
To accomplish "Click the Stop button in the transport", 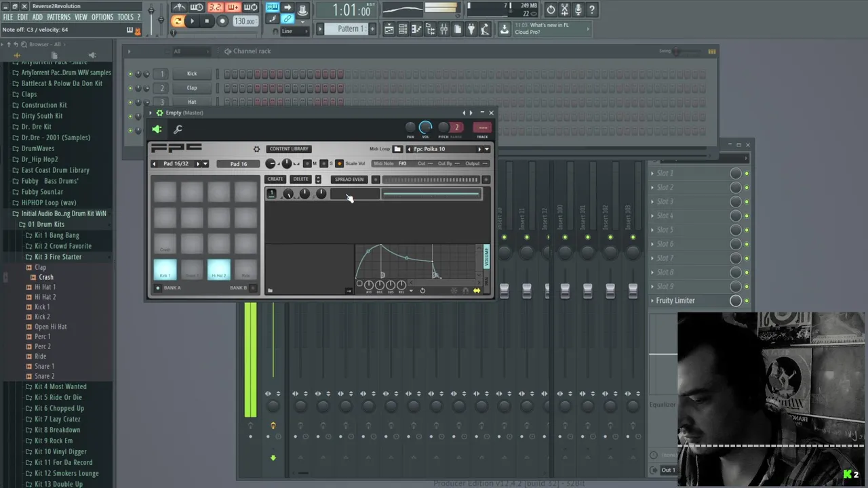I will (x=207, y=21).
